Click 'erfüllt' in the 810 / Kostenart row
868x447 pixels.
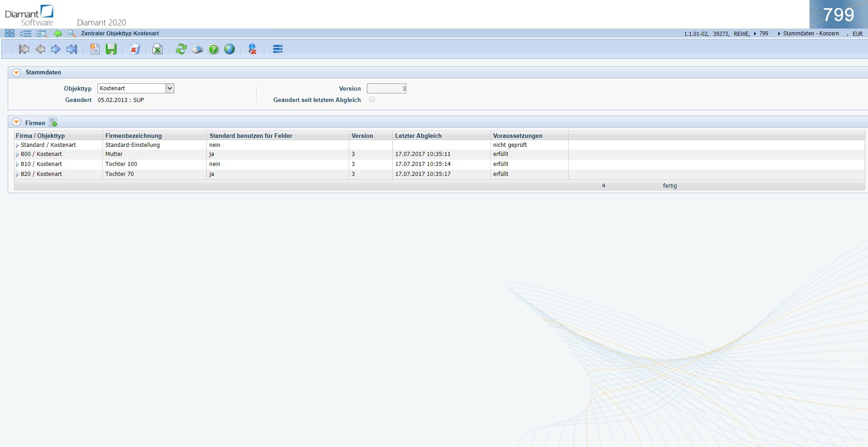[x=501, y=164]
